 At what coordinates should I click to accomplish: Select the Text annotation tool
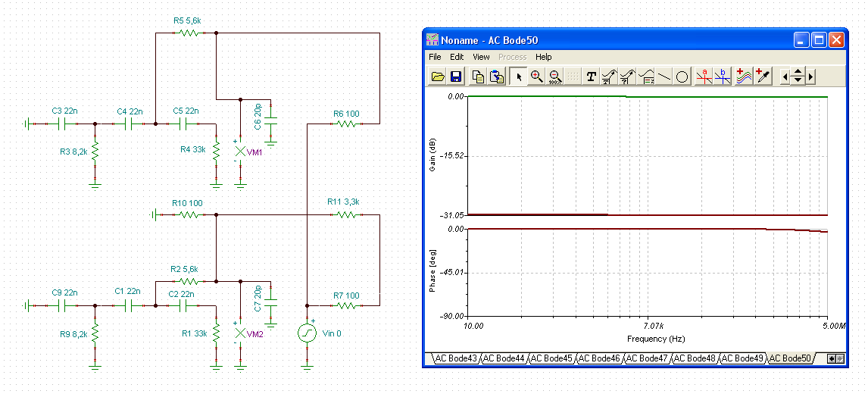pyautogui.click(x=592, y=77)
